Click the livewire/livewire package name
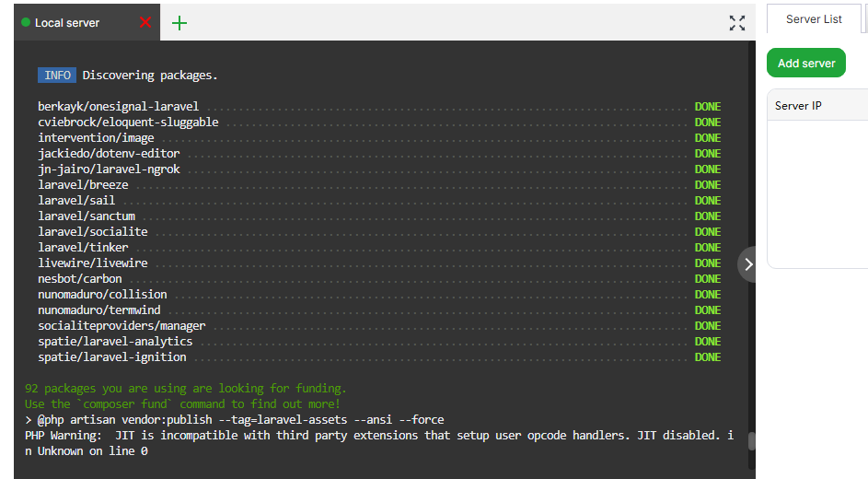 (92, 263)
